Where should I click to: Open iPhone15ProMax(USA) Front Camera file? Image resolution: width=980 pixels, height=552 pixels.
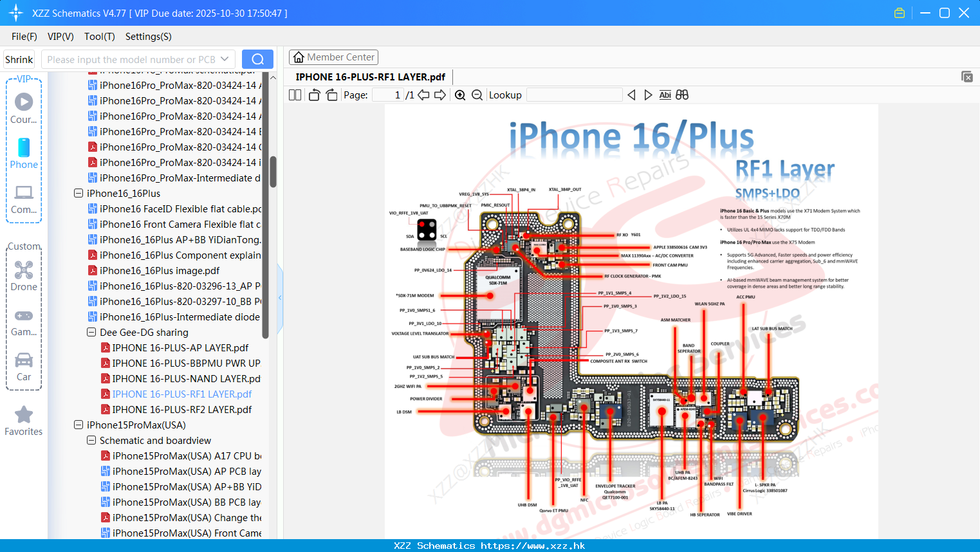click(x=181, y=533)
